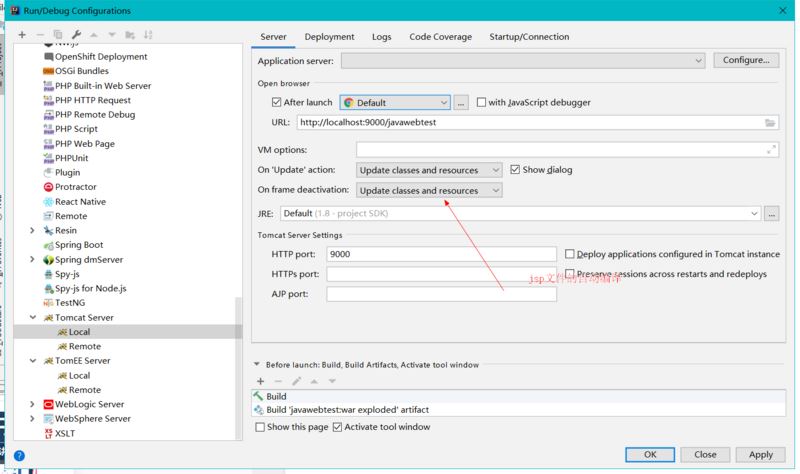Open the Startup/Connection tab
The image size is (800, 474).
pyautogui.click(x=529, y=37)
